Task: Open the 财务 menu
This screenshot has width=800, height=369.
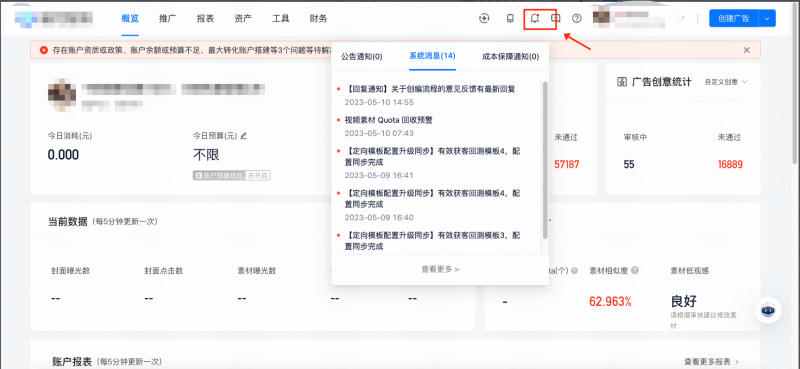Action: coord(318,19)
